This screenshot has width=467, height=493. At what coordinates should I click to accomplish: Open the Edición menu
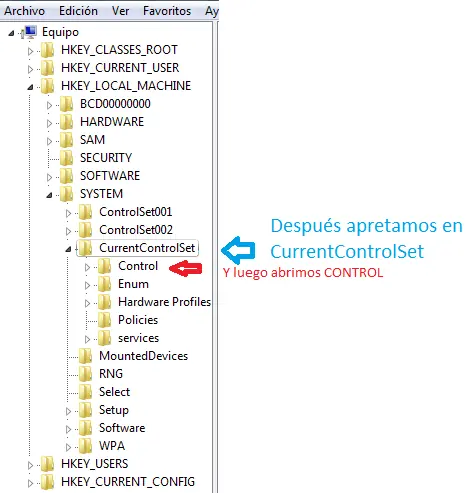tap(78, 11)
